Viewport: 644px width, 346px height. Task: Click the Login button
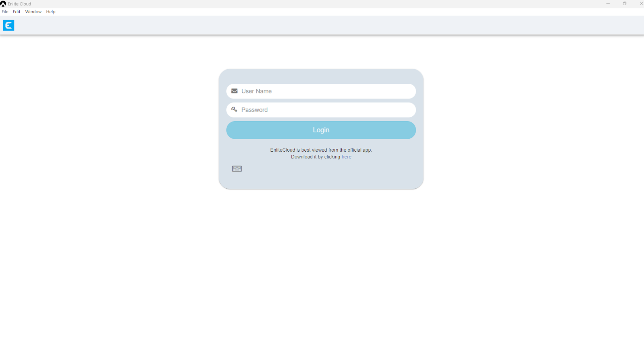pos(321,130)
